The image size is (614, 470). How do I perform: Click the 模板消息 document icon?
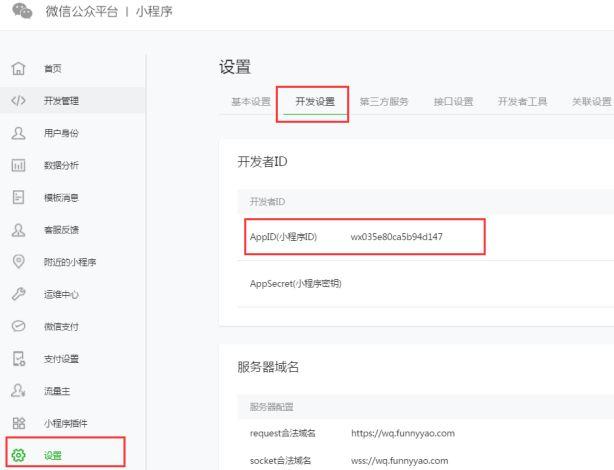click(18, 197)
